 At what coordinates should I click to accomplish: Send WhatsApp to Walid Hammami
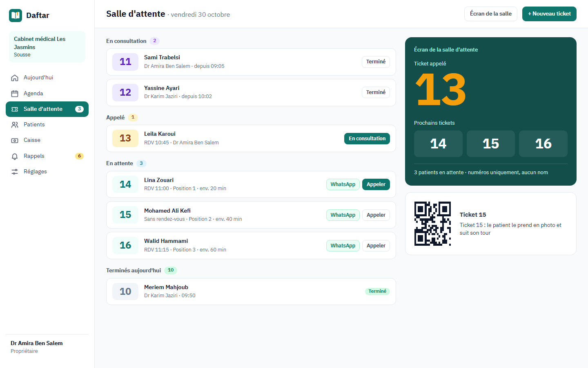(343, 246)
